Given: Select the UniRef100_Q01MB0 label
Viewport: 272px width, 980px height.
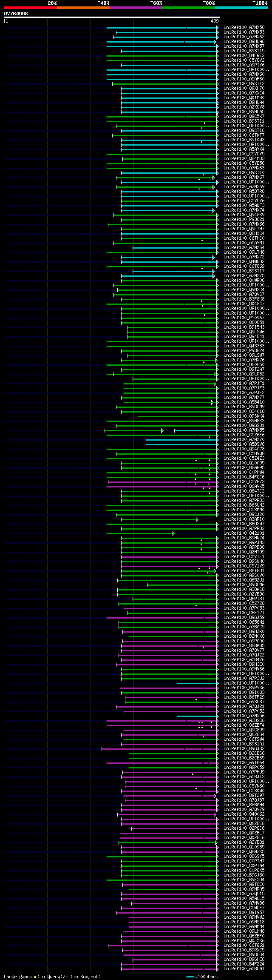Looking at the screenshot, I should (244, 98).
